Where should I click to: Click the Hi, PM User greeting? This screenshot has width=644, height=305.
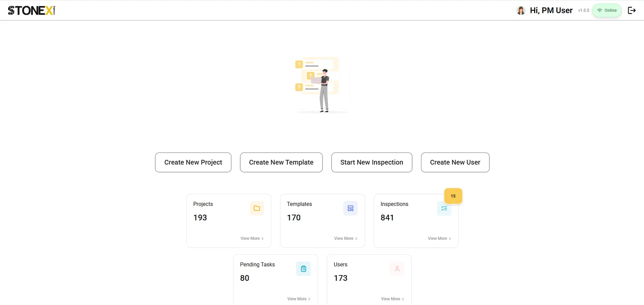pos(551,10)
